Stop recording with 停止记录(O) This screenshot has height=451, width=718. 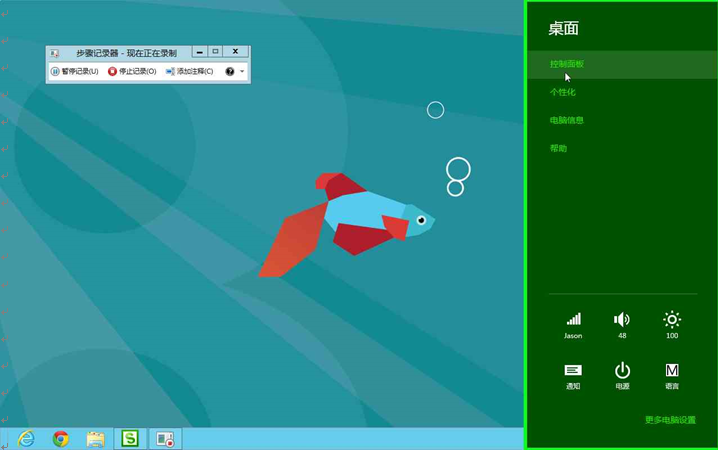[132, 72]
